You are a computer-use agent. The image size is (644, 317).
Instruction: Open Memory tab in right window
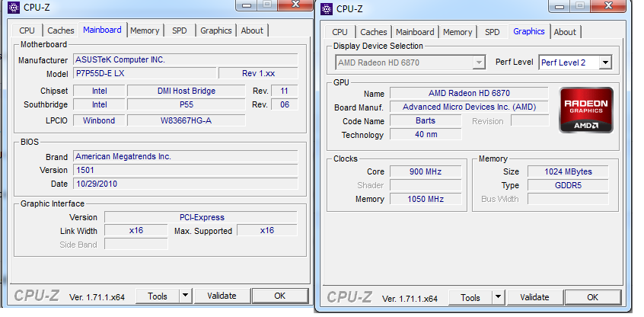[x=457, y=32]
